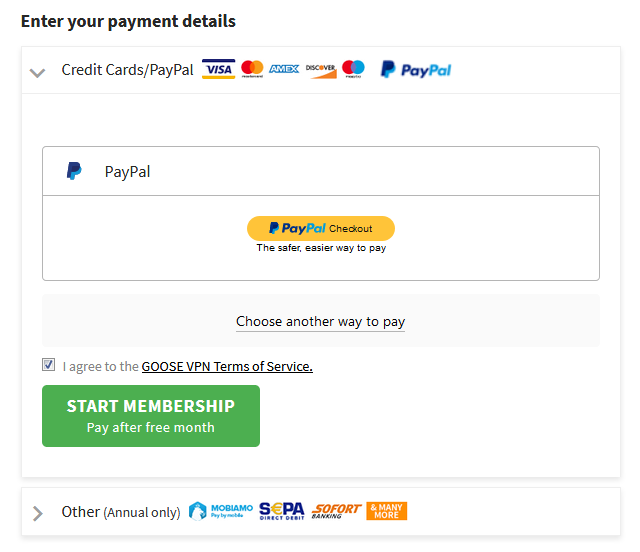The height and width of the screenshot is (552, 640).
Task: Uncheck the Terms of Service agreement checkbox
Action: 49,364
